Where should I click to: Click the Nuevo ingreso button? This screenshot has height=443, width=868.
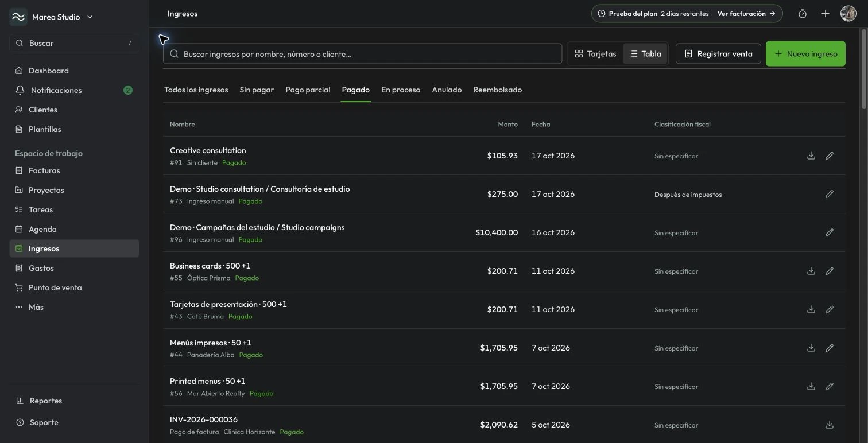(805, 53)
